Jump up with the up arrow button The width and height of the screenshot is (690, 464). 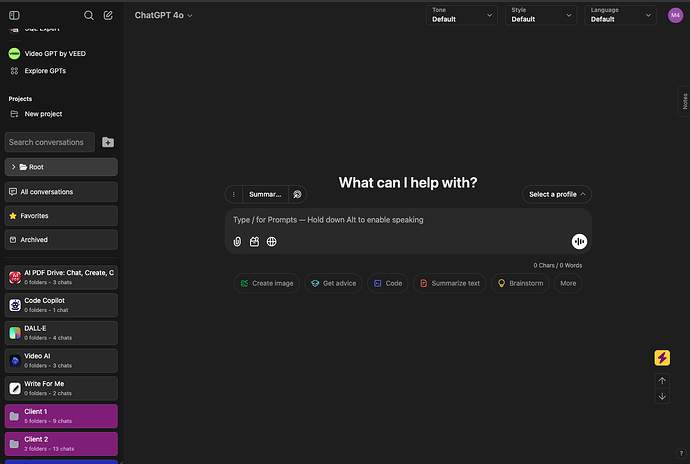[662, 381]
